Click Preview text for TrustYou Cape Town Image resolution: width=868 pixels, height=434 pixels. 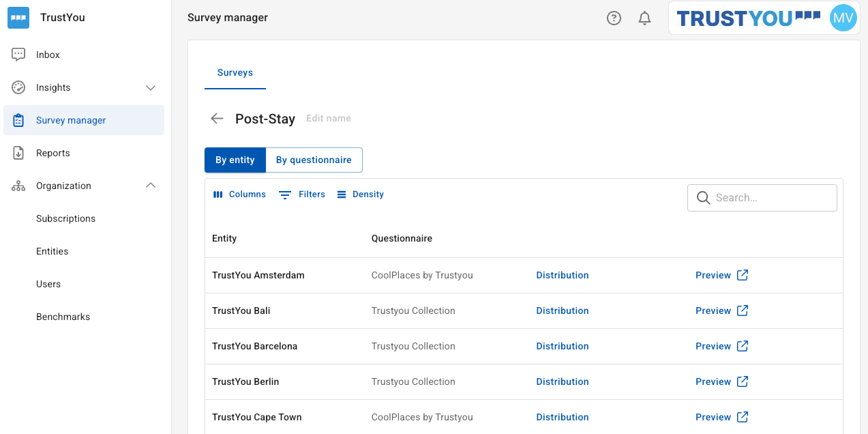click(713, 417)
